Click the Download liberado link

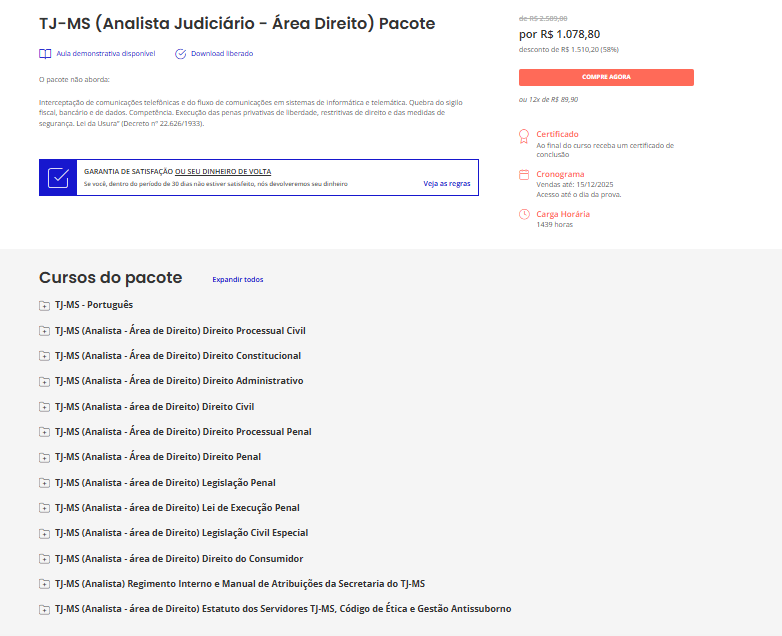[222, 53]
